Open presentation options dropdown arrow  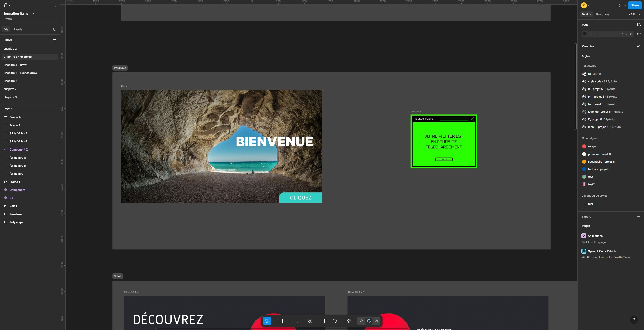pyautogui.click(x=625, y=5)
